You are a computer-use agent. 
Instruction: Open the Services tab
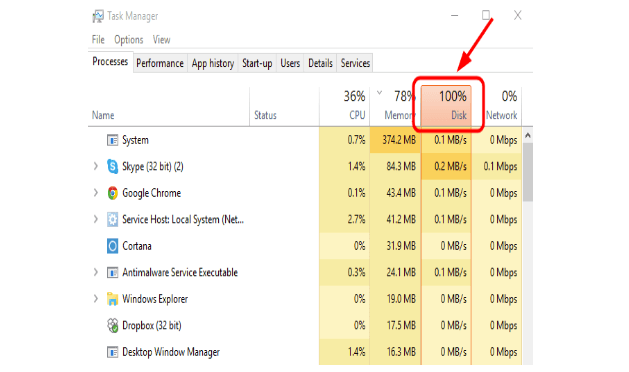coord(355,63)
